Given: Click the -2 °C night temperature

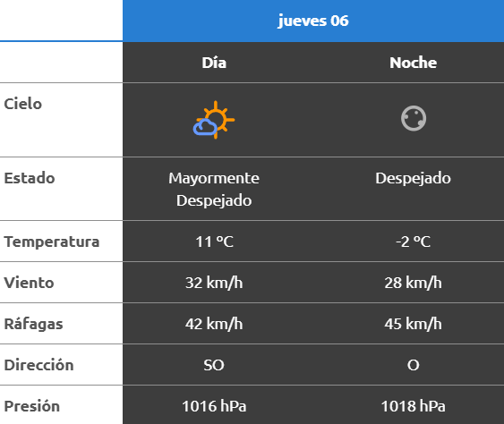Looking at the screenshot, I should click(x=413, y=242).
